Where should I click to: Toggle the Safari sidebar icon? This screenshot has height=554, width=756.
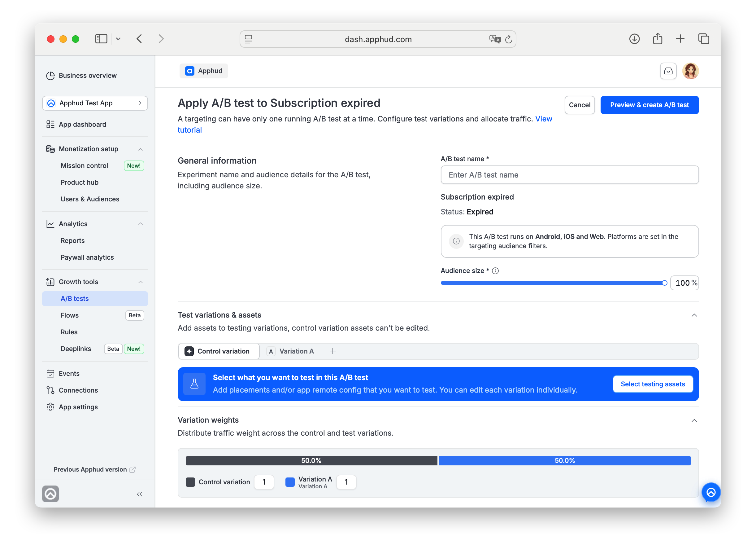(101, 39)
